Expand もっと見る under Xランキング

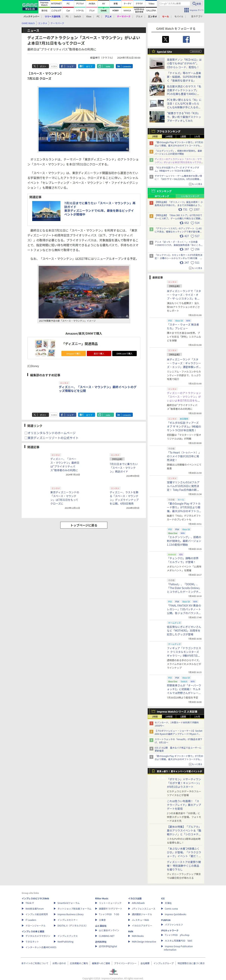pos(195,268)
